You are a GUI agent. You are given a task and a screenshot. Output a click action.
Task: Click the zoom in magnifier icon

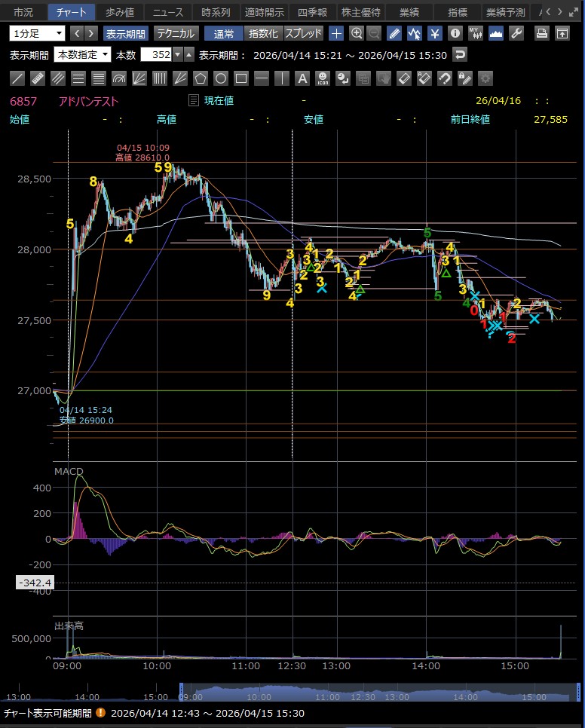pyautogui.click(x=357, y=33)
